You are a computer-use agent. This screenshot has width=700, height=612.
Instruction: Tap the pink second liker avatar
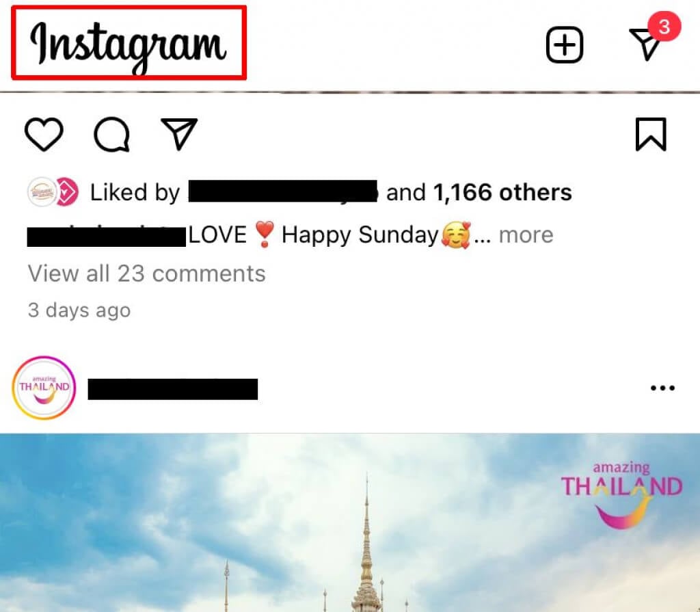tap(66, 193)
